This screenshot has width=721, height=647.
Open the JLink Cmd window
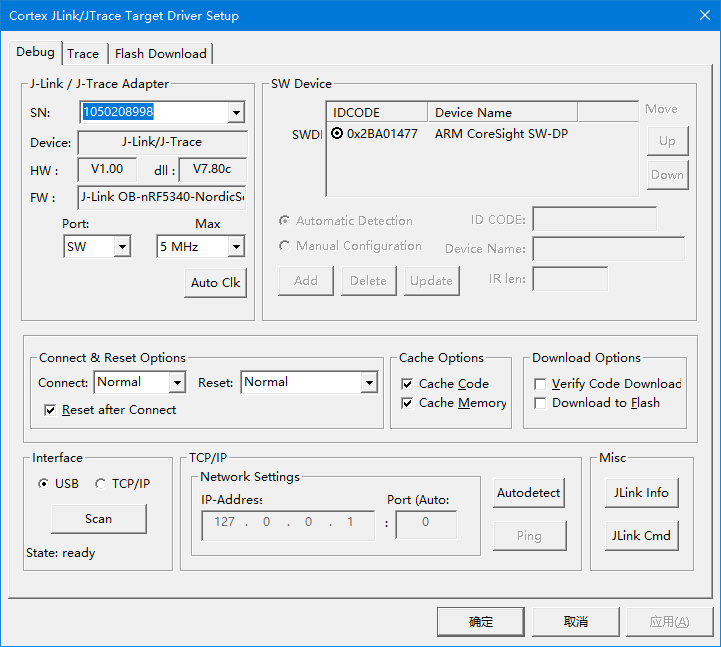point(641,536)
